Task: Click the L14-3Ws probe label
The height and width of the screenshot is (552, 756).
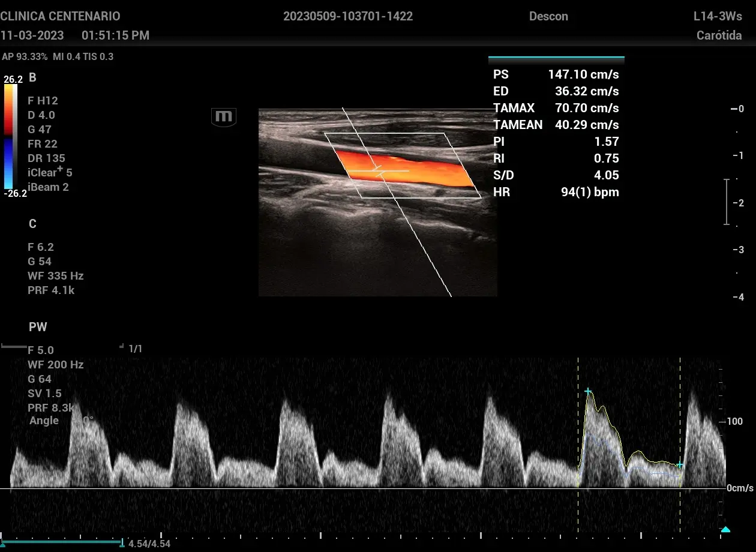Action: click(x=718, y=16)
